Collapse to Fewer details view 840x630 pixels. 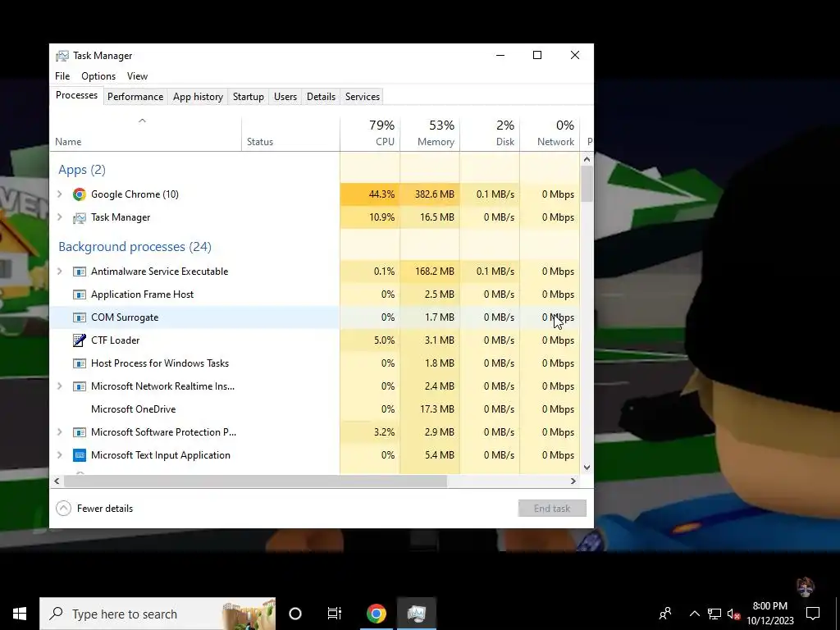(x=94, y=509)
